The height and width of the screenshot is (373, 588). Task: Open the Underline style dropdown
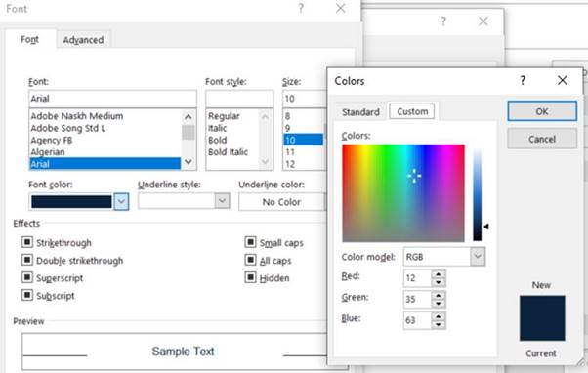222,201
